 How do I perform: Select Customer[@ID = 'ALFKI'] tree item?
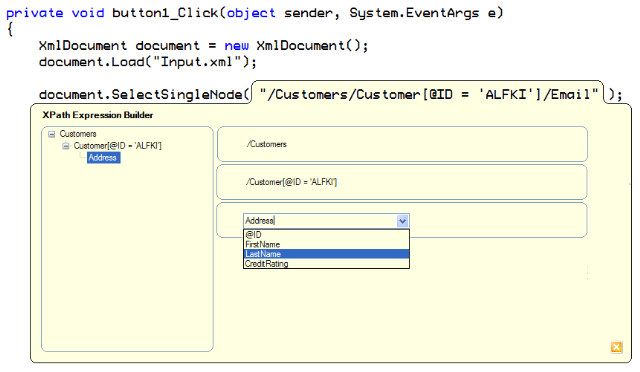[118, 146]
